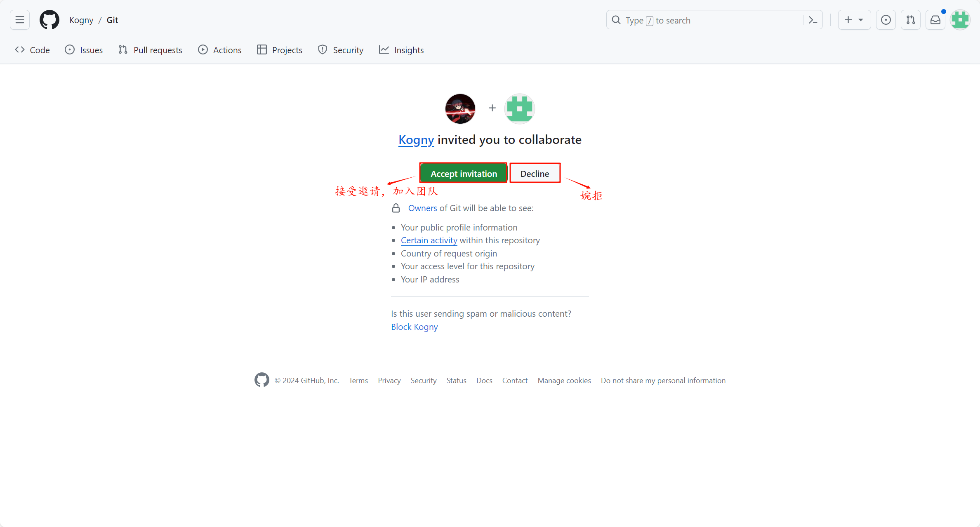Open the Code tab
The width and height of the screenshot is (980, 527).
[x=34, y=50]
